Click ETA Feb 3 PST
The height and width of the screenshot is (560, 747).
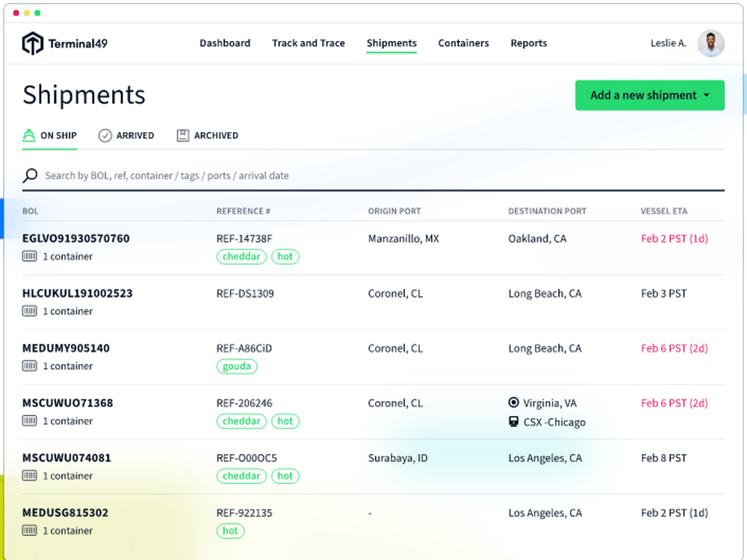(x=664, y=293)
